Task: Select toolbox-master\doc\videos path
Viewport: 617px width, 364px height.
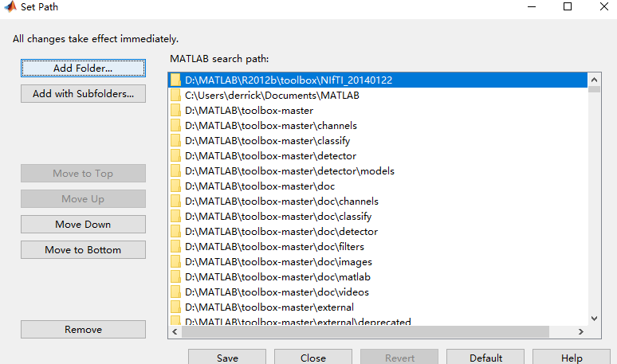Action: [x=378, y=292]
